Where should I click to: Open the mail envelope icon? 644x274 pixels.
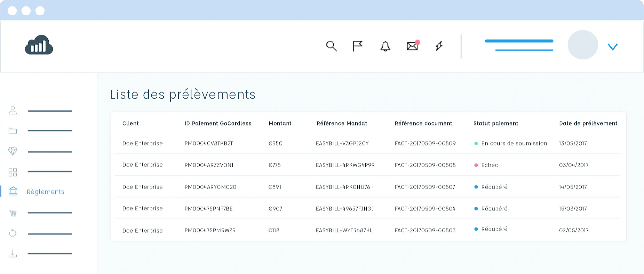413,46
